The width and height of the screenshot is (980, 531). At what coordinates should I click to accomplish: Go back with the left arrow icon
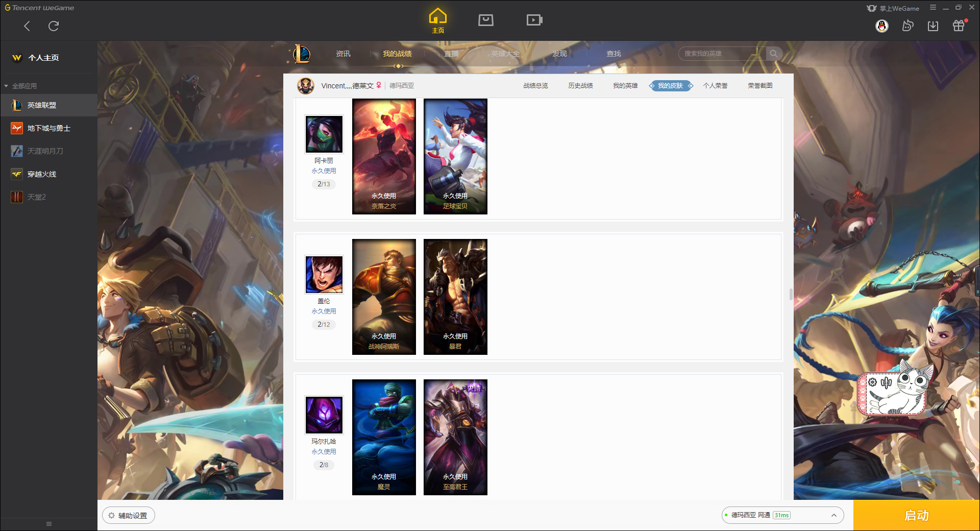(27, 26)
